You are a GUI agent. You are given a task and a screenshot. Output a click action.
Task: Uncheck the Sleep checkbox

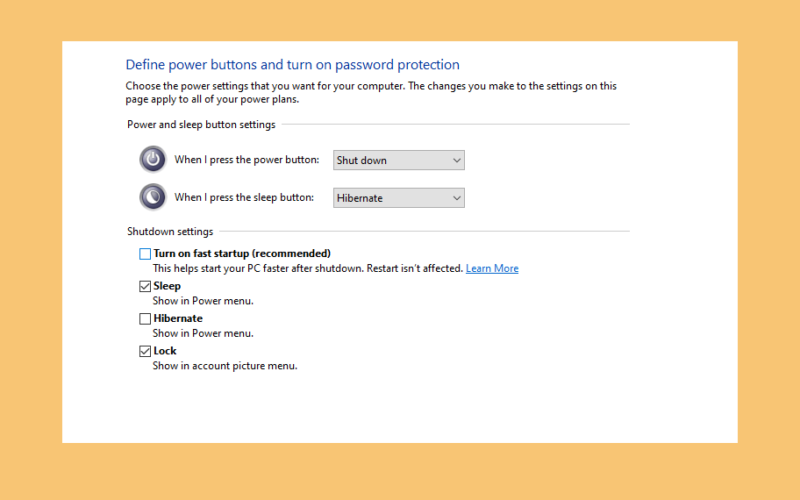(145, 286)
